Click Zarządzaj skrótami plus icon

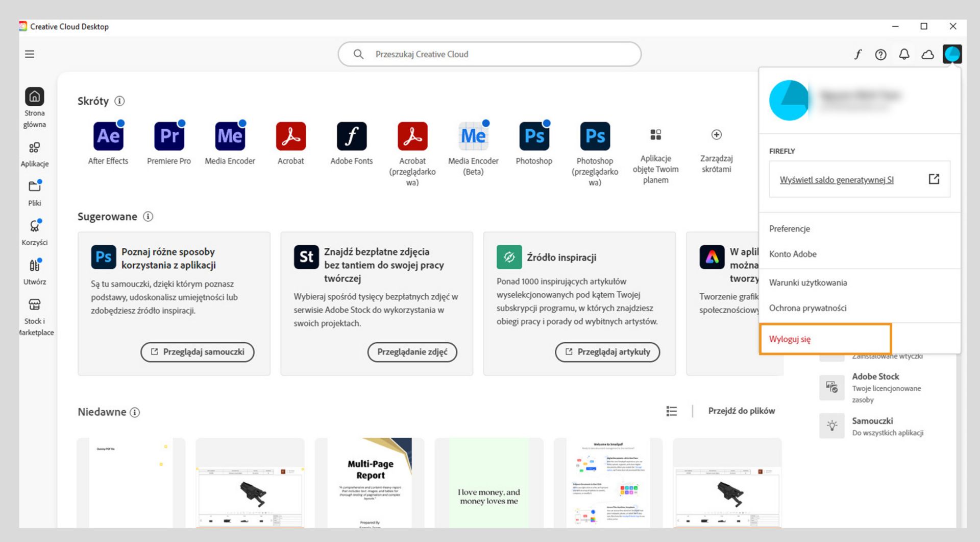click(x=717, y=135)
